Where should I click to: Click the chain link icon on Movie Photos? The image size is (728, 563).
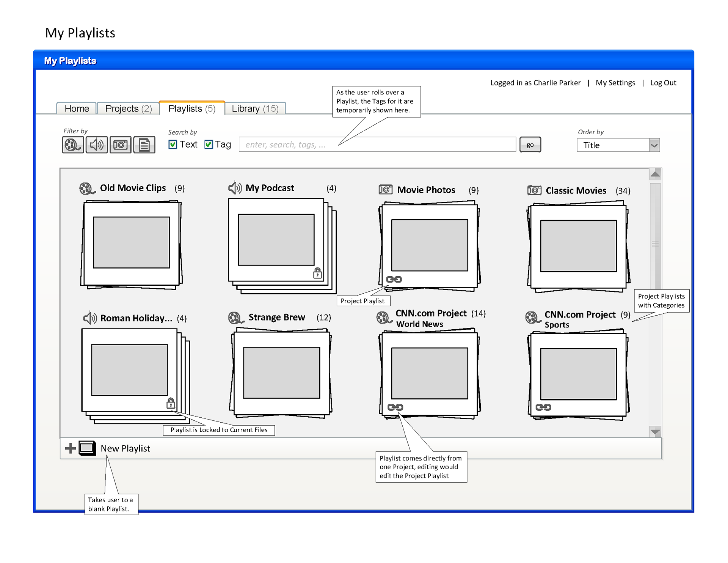[394, 280]
